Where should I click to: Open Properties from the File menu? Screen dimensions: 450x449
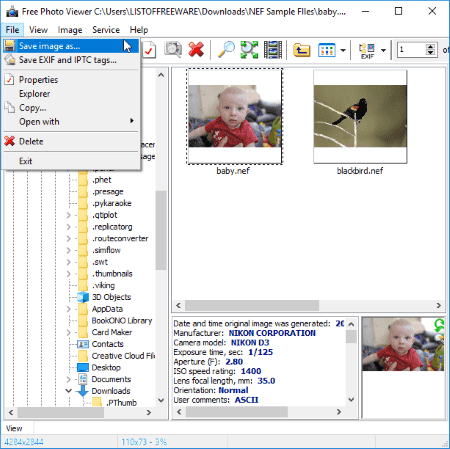pos(71,80)
